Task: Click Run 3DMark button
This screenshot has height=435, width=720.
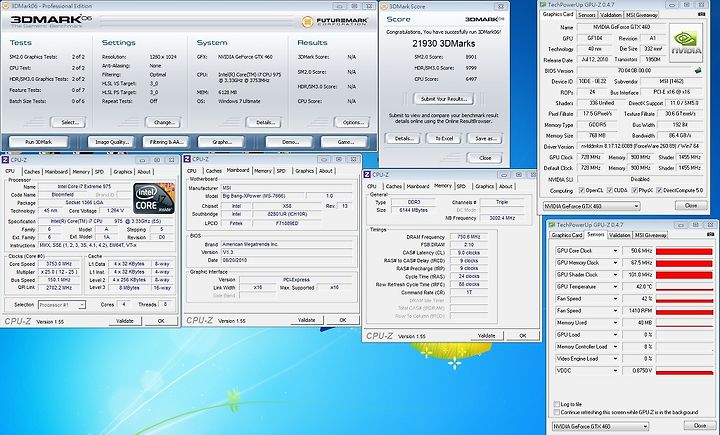Action: tap(39, 142)
